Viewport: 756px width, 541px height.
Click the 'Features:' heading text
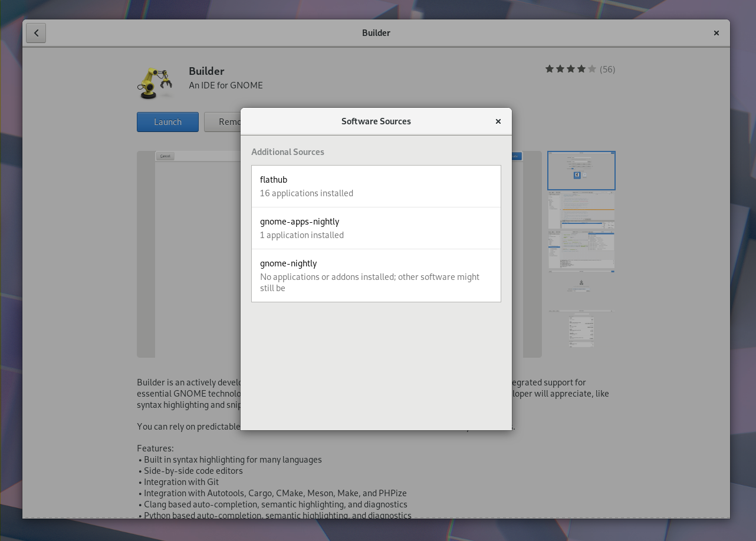point(155,448)
